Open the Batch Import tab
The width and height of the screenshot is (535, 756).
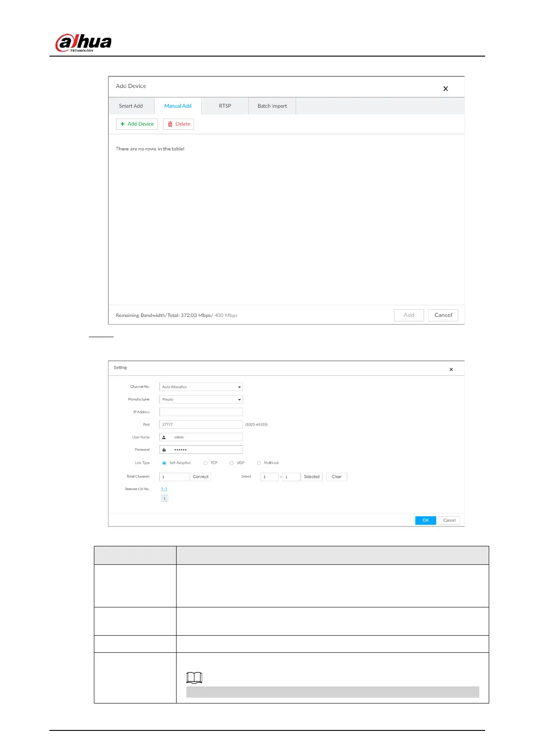[272, 106]
